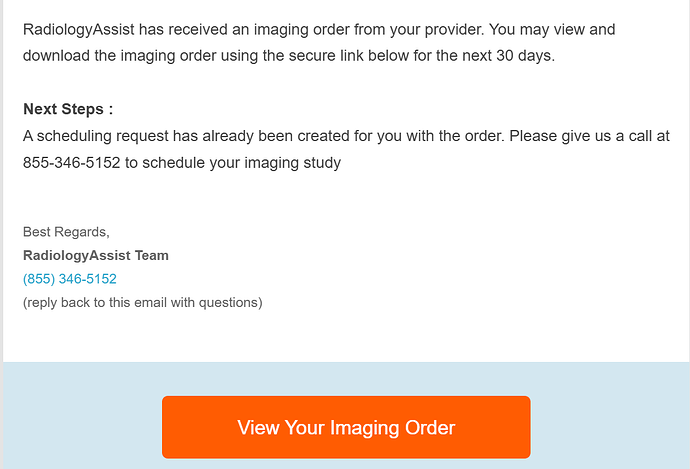Image resolution: width=690 pixels, height=469 pixels.
Task: Click the bold Next Steps heading
Action: point(68,108)
